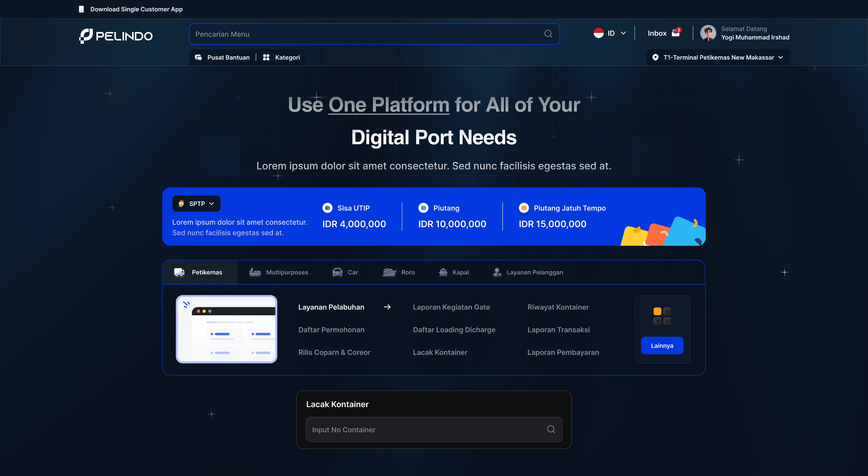Click the IDR 4,000,000 Sisa UTIP value
The image size is (868, 476).
pyautogui.click(x=354, y=224)
